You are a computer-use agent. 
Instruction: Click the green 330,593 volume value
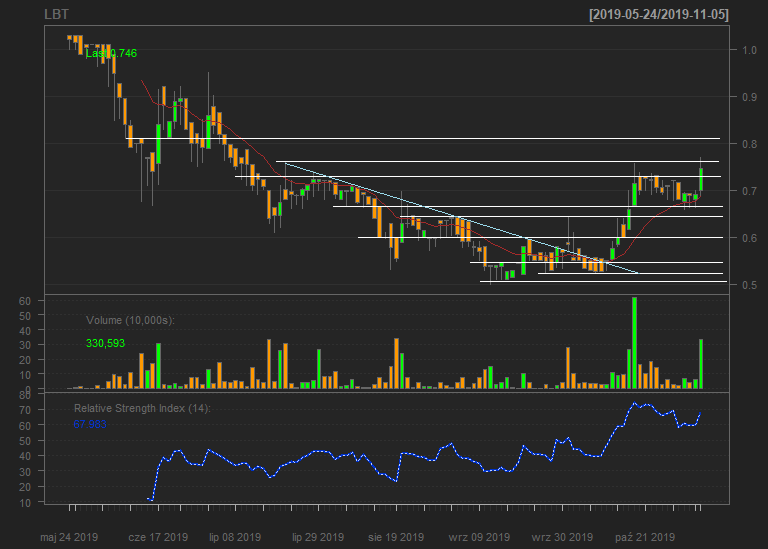tap(105, 343)
